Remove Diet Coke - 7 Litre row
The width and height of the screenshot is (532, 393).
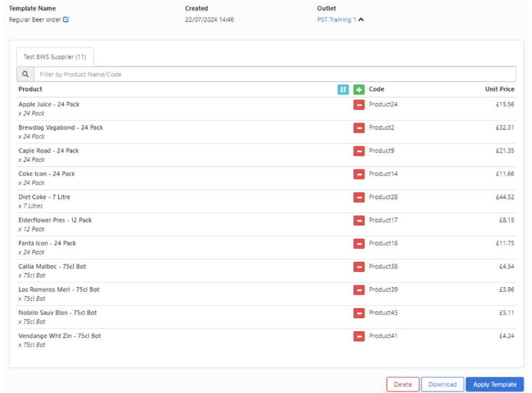(359, 198)
